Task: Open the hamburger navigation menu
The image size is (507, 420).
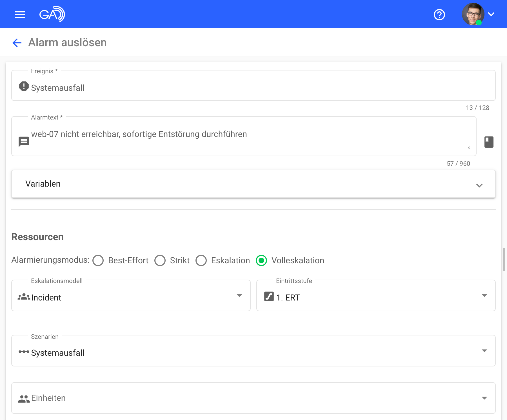Action: 20,14
